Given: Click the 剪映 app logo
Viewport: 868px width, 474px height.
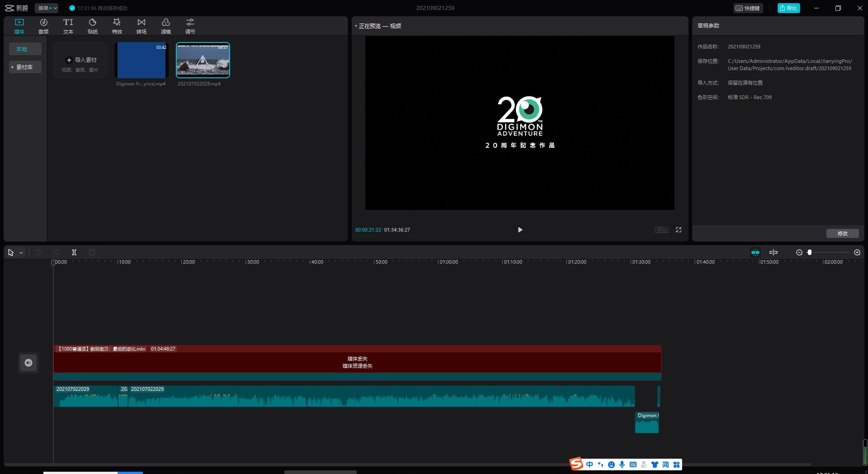Looking at the screenshot, I should click(x=16, y=8).
